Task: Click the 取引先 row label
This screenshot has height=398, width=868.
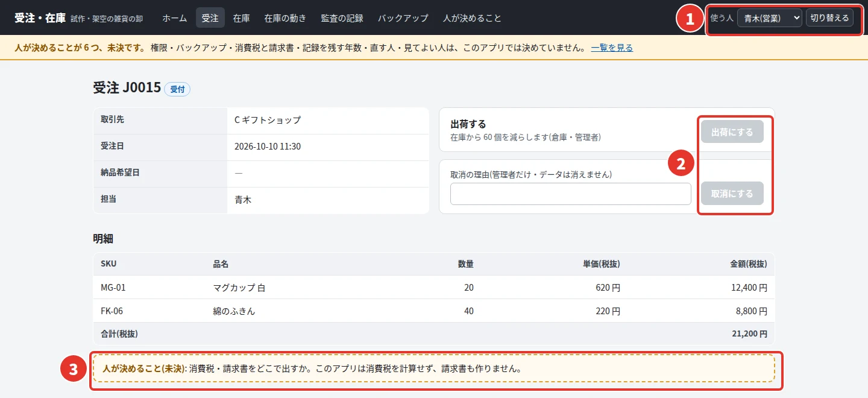Action: 112,119
